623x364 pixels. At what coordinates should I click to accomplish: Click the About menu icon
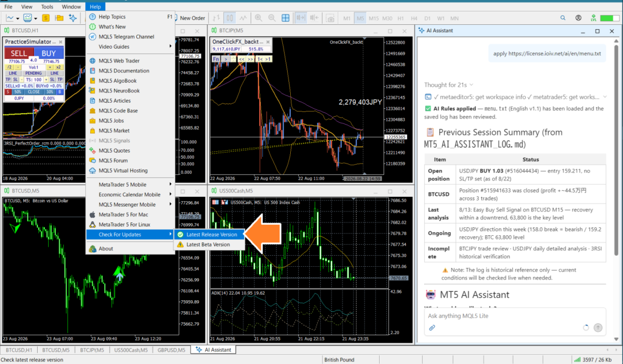click(x=92, y=249)
